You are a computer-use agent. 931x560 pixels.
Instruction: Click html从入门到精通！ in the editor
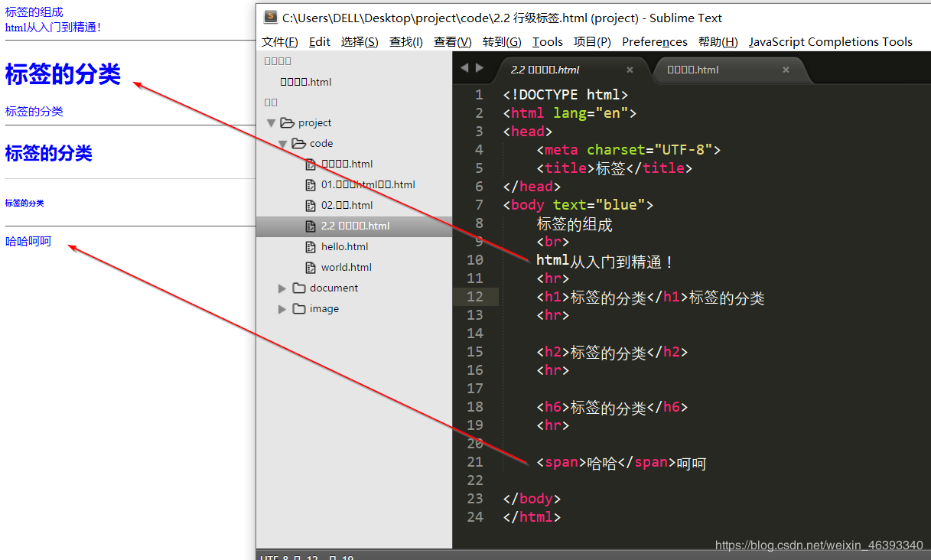pyautogui.click(x=606, y=262)
